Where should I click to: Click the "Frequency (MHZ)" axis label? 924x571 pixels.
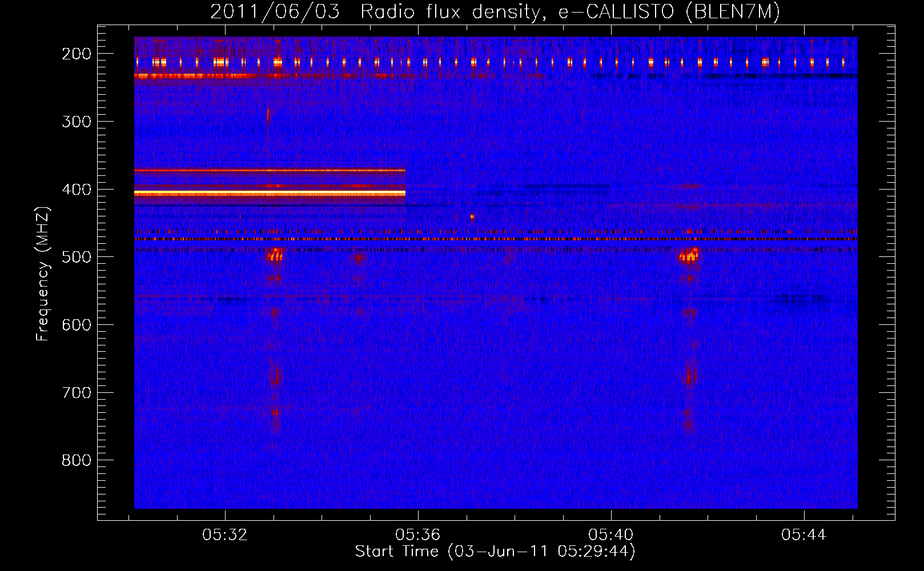pyautogui.click(x=43, y=274)
